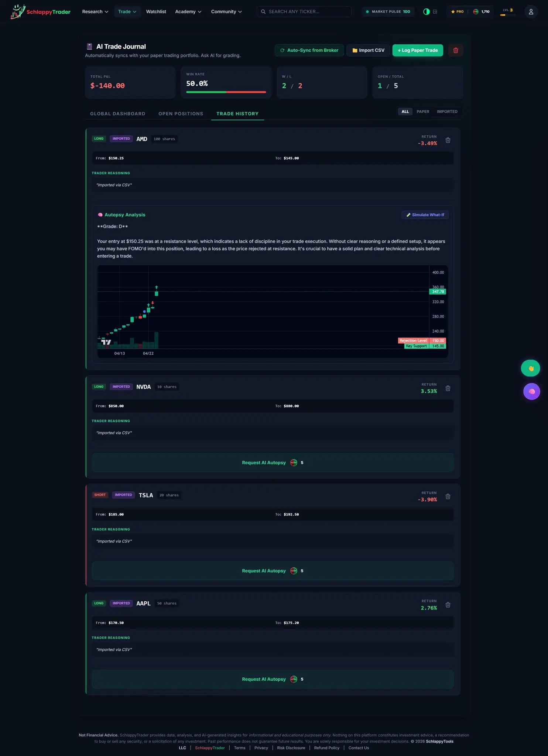Delete the AMD trade with trash icon
This screenshot has height=756, width=548.
tap(448, 140)
